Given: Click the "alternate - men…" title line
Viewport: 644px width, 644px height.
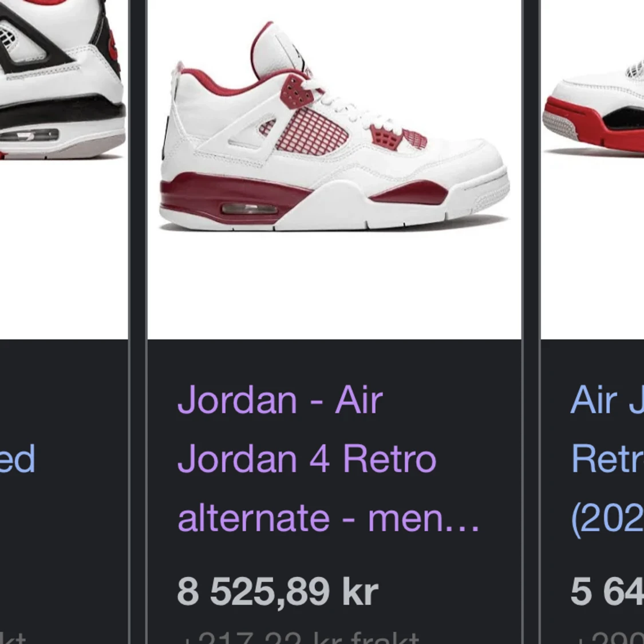Looking at the screenshot, I should point(328,518).
